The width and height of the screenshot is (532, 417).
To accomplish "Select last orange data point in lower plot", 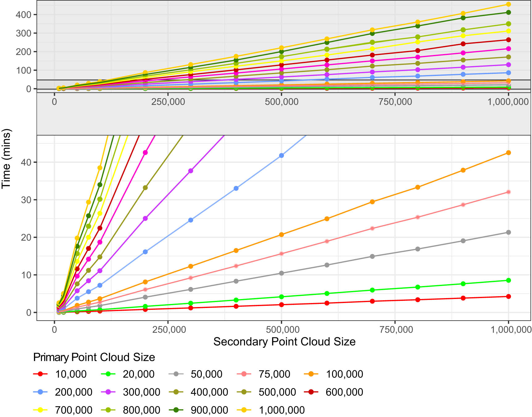I will click(x=509, y=153).
